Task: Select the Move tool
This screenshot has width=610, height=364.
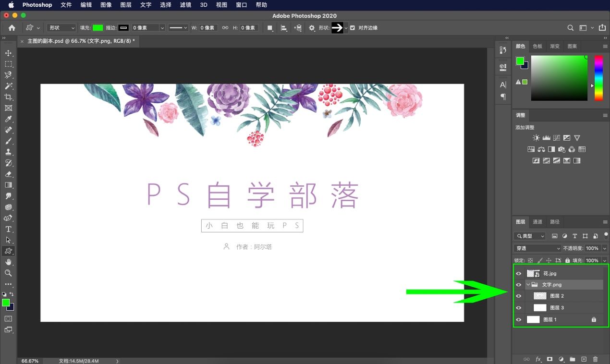Action: click(x=8, y=53)
